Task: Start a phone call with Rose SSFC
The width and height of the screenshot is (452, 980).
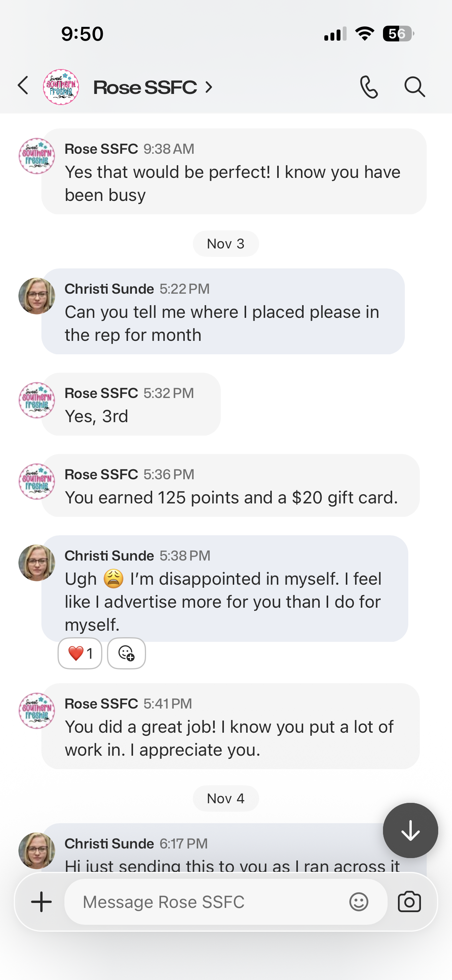Action: click(x=369, y=87)
